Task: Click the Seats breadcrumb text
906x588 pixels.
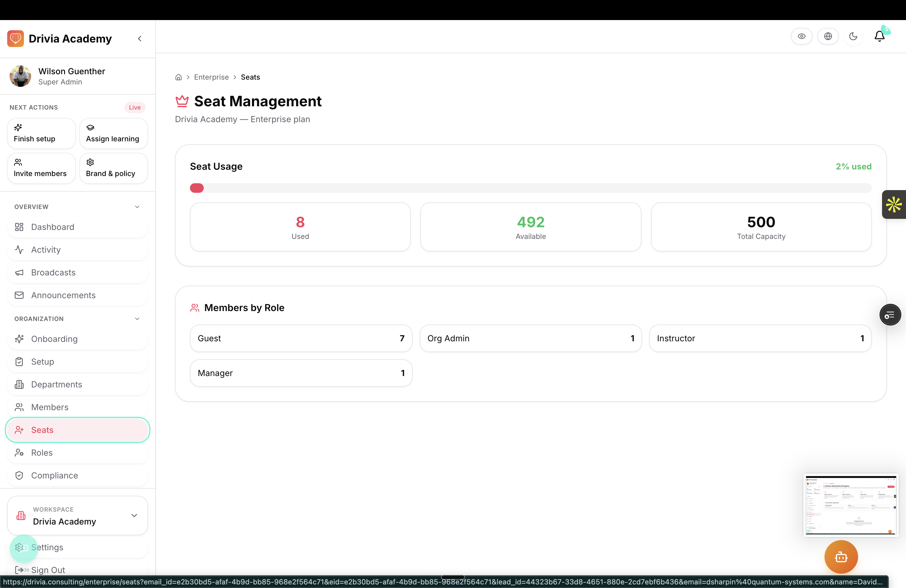Action: coord(250,77)
